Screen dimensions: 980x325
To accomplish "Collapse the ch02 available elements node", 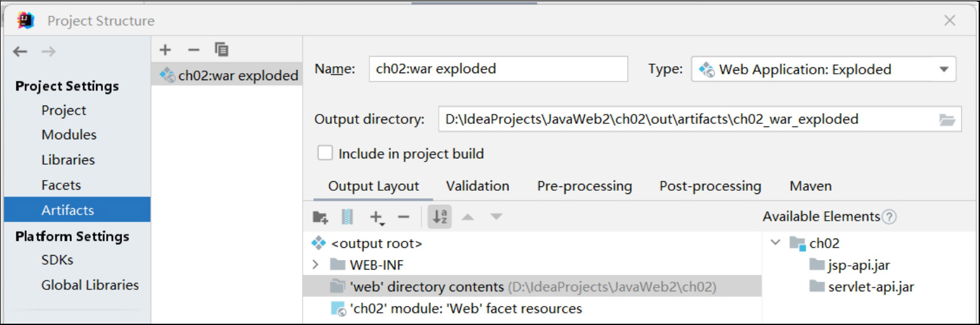I will coord(775,243).
